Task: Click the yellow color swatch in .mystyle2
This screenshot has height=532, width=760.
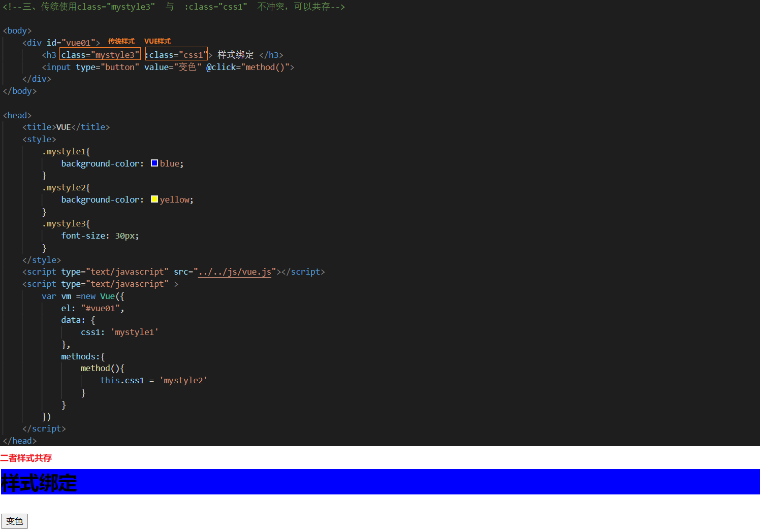Action: click(x=154, y=199)
